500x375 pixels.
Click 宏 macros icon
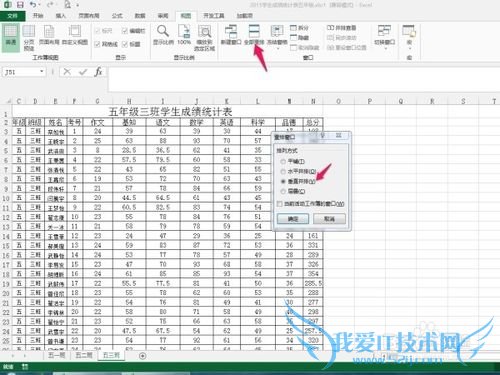click(x=409, y=32)
